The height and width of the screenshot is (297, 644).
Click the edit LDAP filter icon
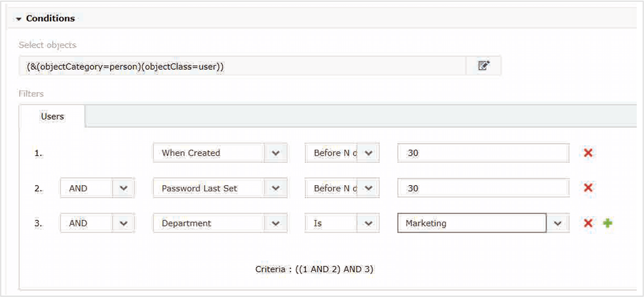[x=483, y=66]
